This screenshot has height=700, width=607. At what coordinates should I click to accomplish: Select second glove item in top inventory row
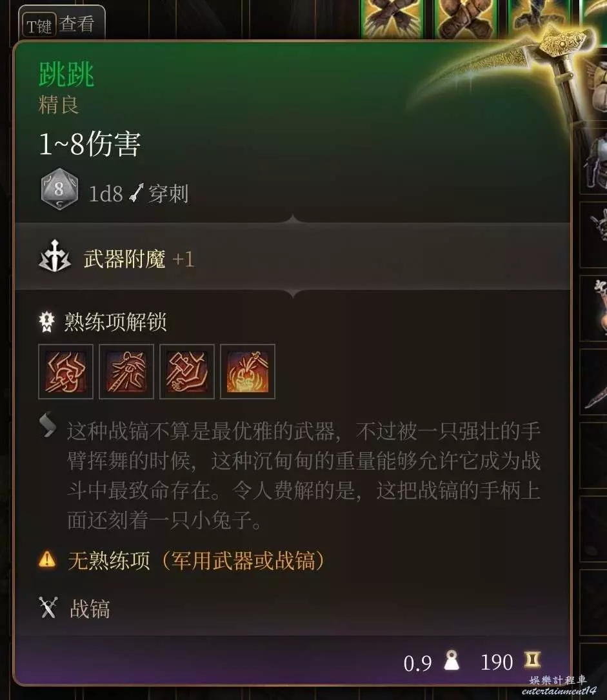466,18
